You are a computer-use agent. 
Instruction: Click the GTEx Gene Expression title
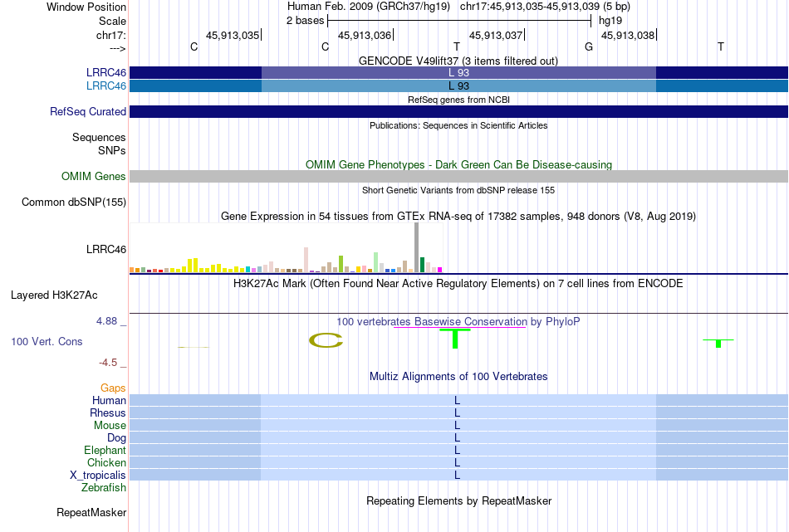[458, 217]
